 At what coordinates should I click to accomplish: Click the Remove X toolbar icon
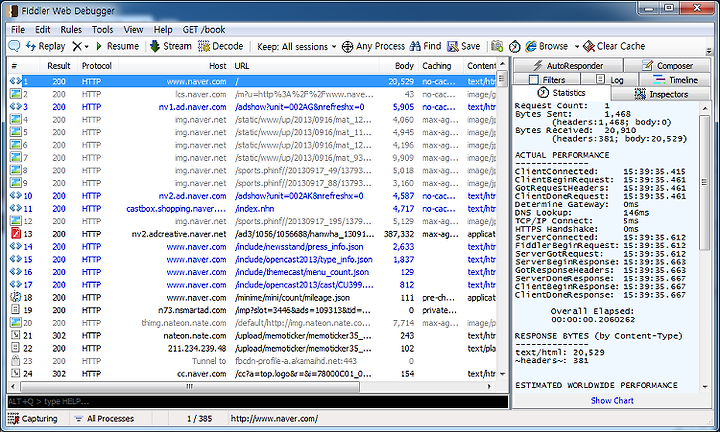coord(77,46)
